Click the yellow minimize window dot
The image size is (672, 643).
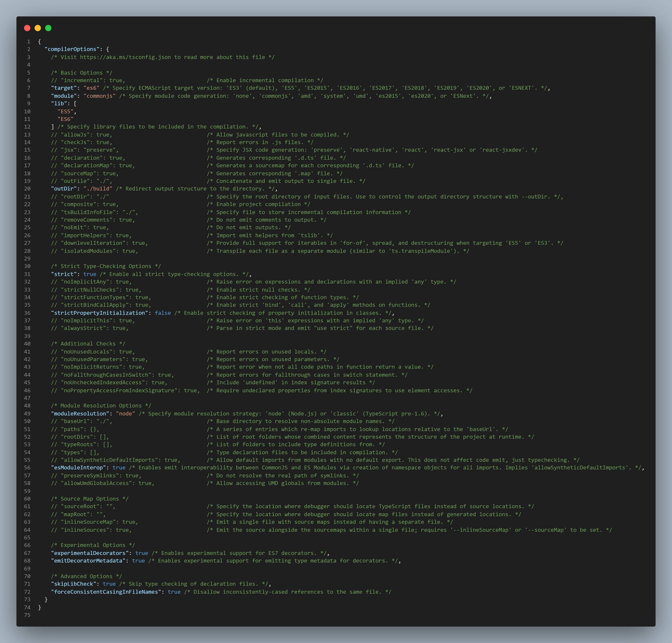tap(38, 28)
